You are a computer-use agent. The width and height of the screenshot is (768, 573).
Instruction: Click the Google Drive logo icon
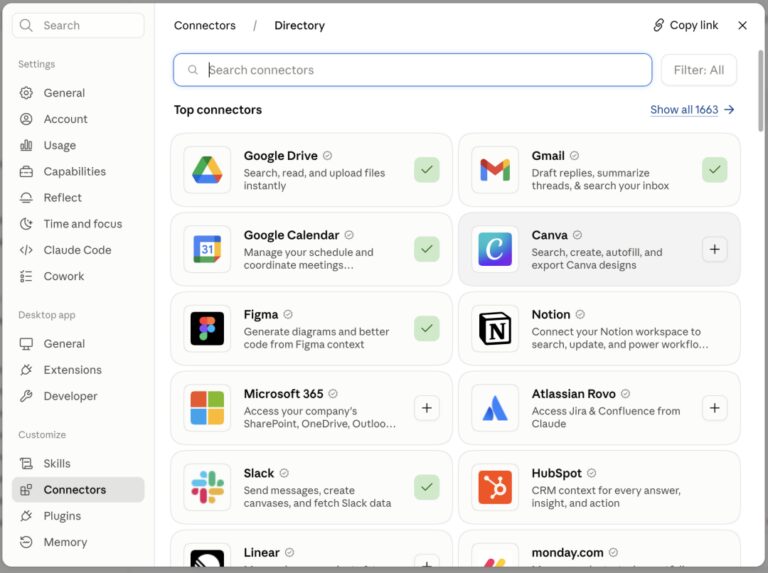point(207,170)
